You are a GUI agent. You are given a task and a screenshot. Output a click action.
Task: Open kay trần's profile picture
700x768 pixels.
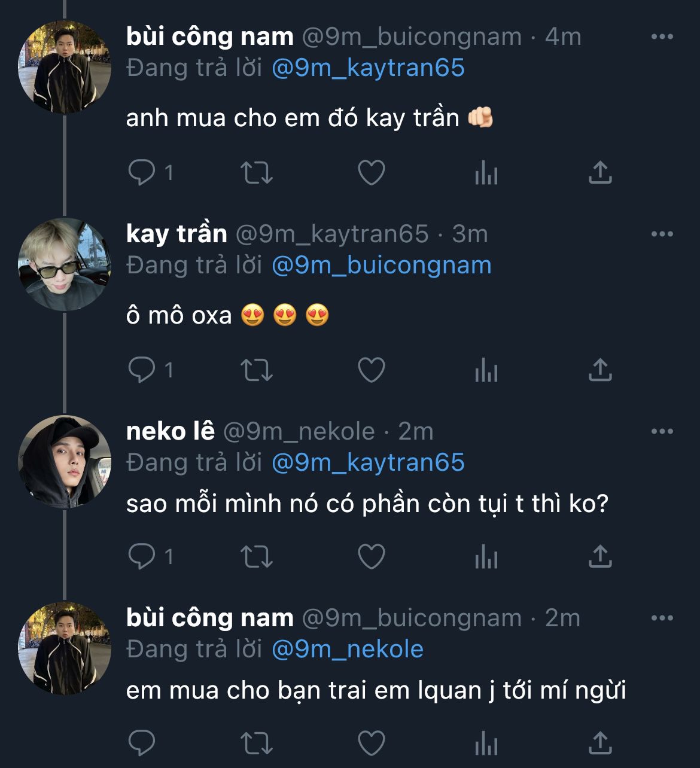coord(65,264)
